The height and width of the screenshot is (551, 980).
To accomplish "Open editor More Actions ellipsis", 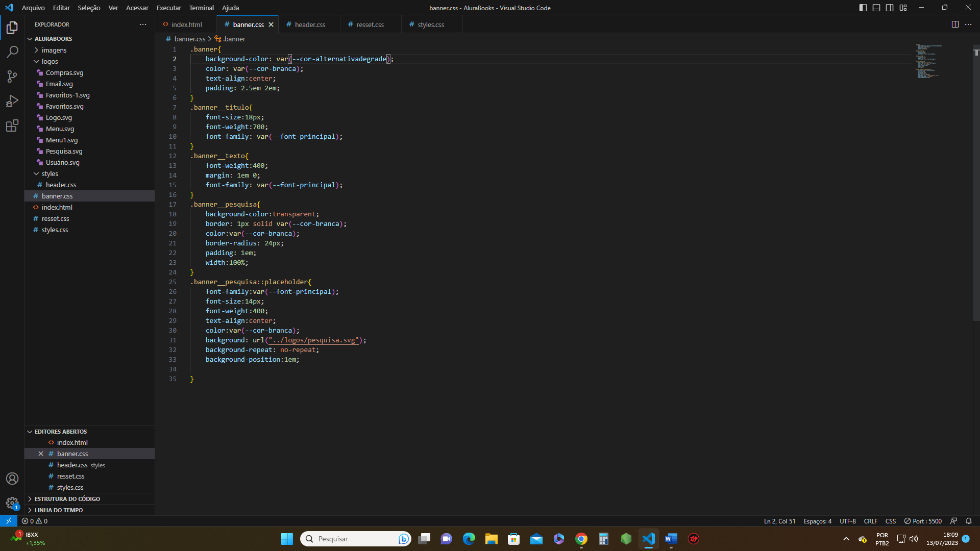I will click(x=968, y=24).
